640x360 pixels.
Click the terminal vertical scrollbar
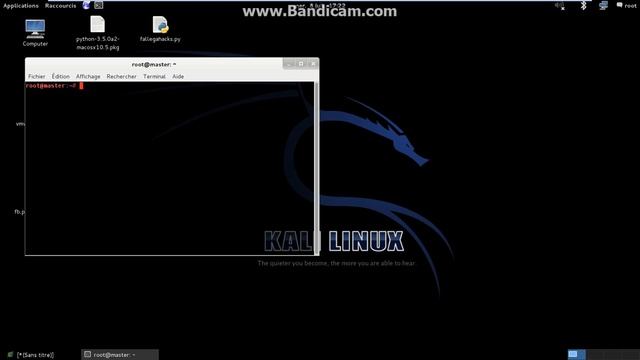point(316,168)
